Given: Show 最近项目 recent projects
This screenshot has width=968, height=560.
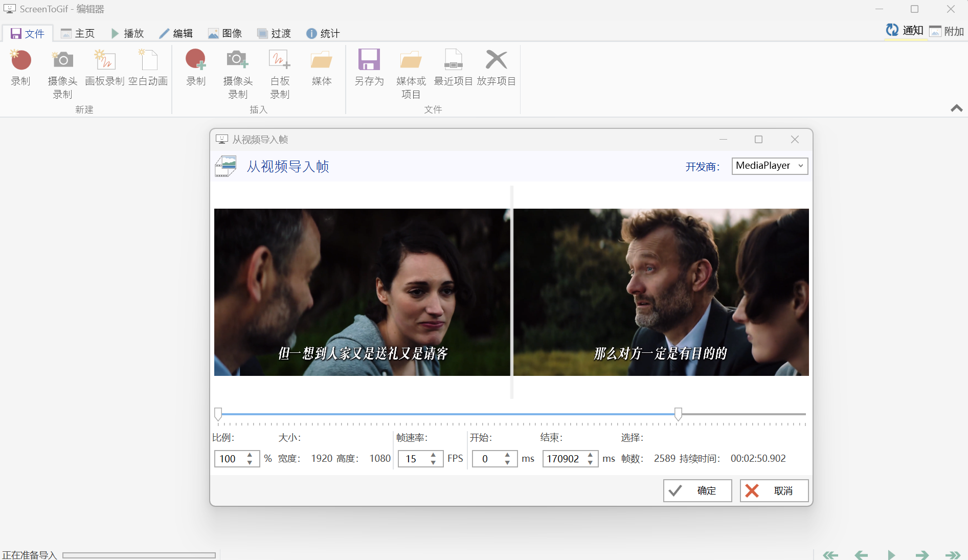Looking at the screenshot, I should 454,68.
